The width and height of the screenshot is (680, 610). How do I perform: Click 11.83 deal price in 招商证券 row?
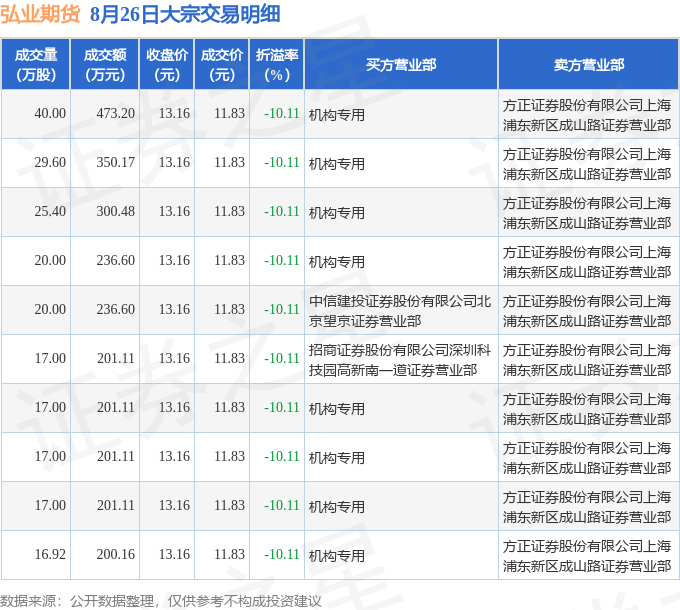coord(229,359)
